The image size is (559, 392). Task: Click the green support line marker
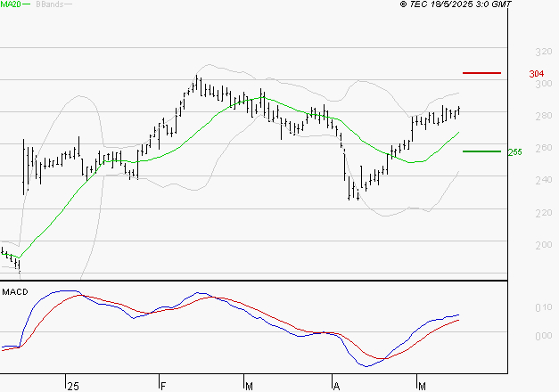click(481, 151)
